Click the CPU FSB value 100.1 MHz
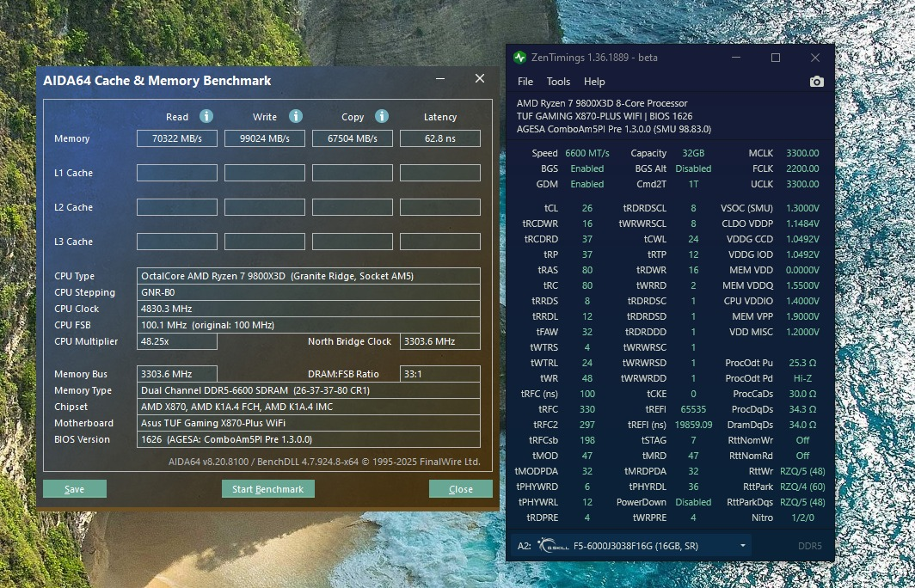 (x=309, y=325)
